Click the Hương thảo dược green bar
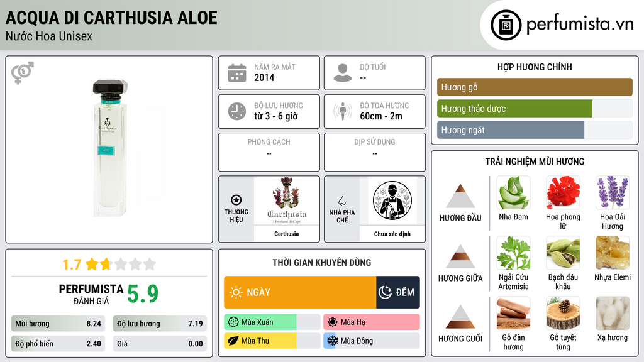The image size is (644, 362). pyautogui.click(x=514, y=109)
